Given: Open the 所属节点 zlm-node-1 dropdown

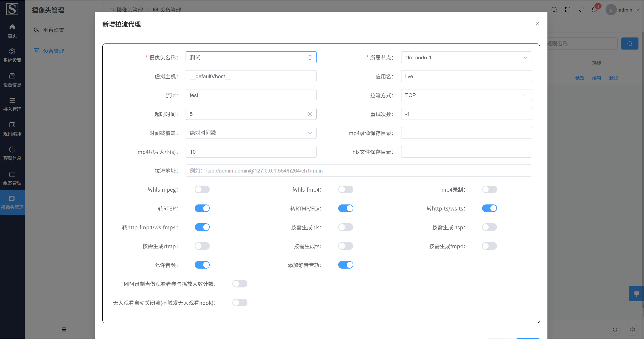Looking at the screenshot, I should [x=466, y=58].
